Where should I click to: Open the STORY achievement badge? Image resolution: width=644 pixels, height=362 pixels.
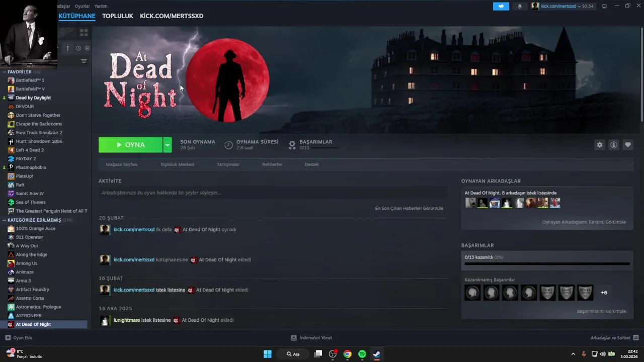tap(547, 293)
